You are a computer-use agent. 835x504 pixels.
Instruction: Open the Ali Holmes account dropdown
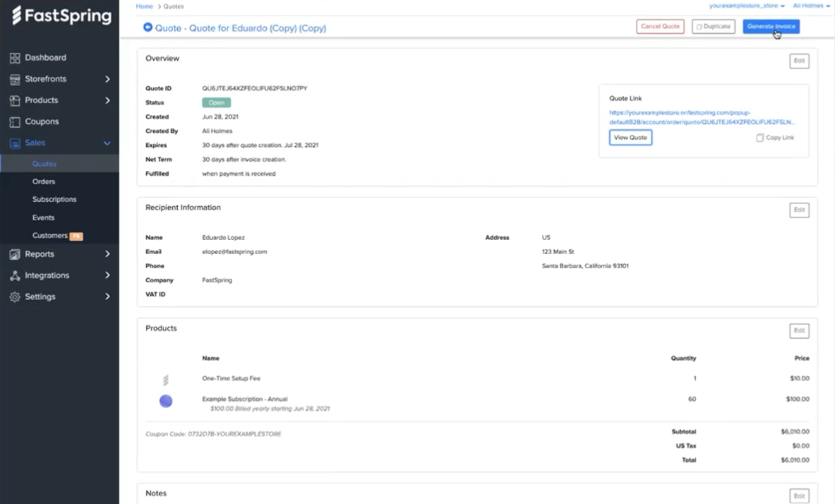point(810,6)
